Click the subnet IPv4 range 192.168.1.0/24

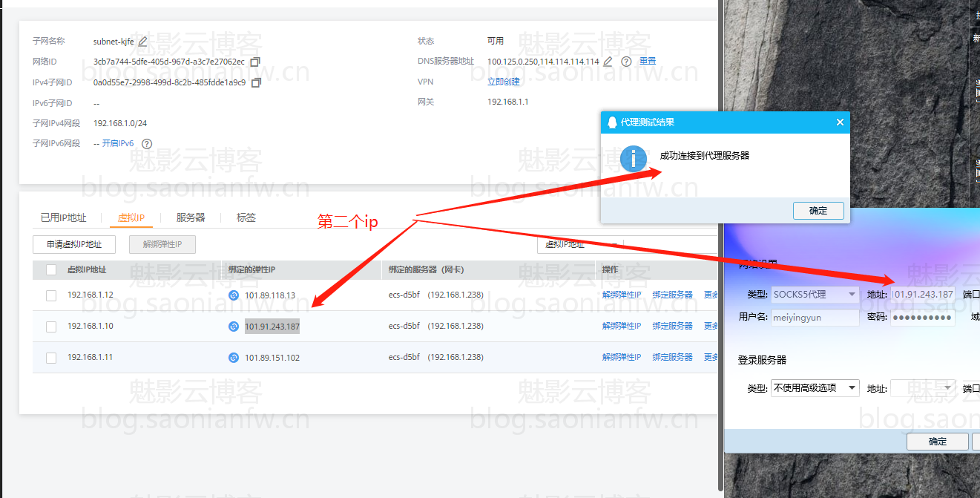[120, 124]
